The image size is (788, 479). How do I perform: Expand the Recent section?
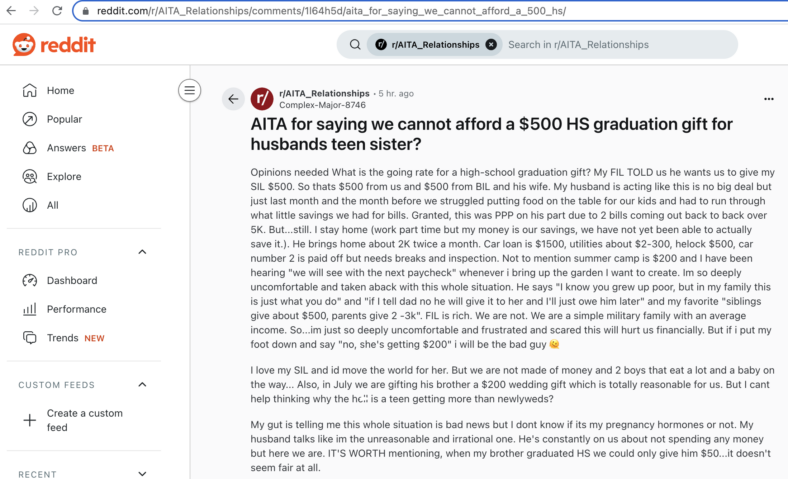click(142, 473)
